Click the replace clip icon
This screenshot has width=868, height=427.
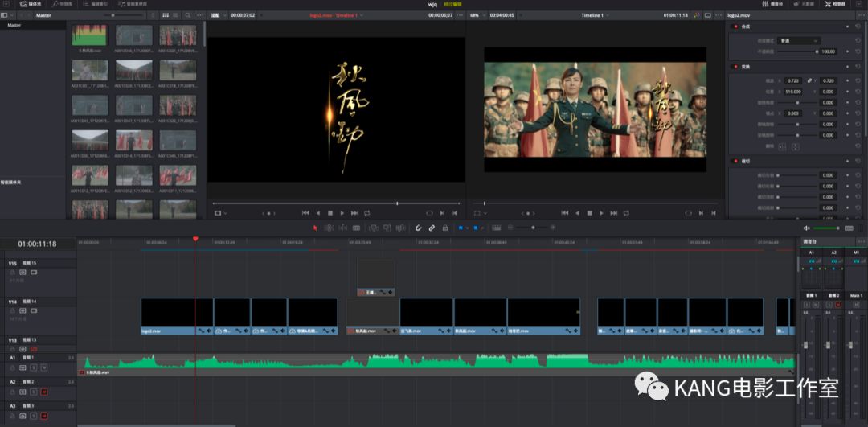tap(401, 228)
